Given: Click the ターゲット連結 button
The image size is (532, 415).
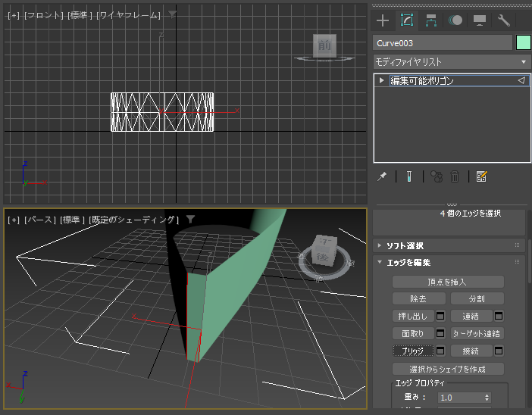Looking at the screenshot, I should pyautogui.click(x=477, y=333).
